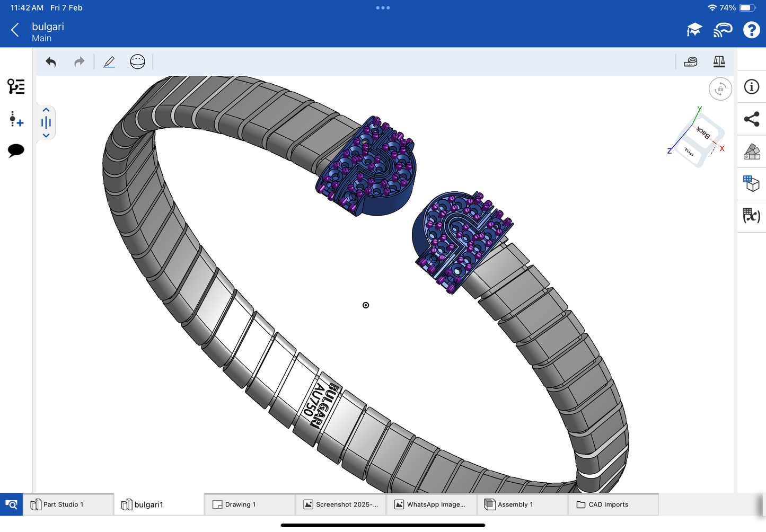The image size is (766, 532).
Task: Tap the Redo arrow in the toolbar
Action: click(79, 62)
